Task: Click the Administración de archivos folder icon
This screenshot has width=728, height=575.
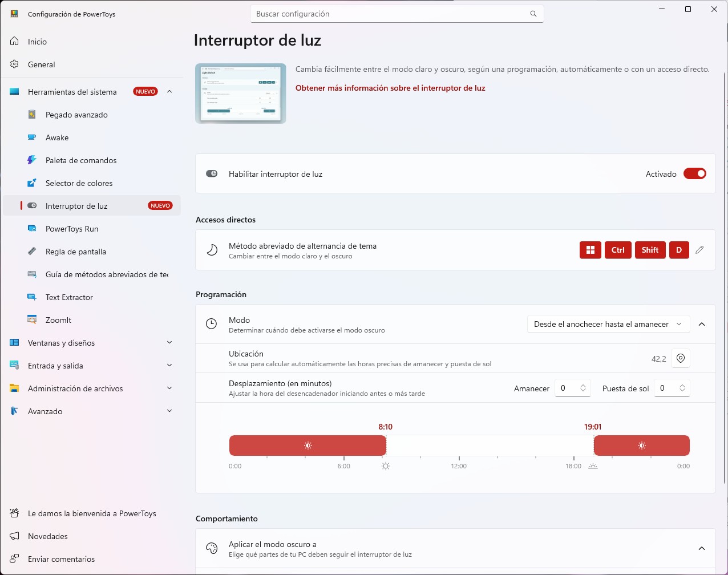Action: 15,388
